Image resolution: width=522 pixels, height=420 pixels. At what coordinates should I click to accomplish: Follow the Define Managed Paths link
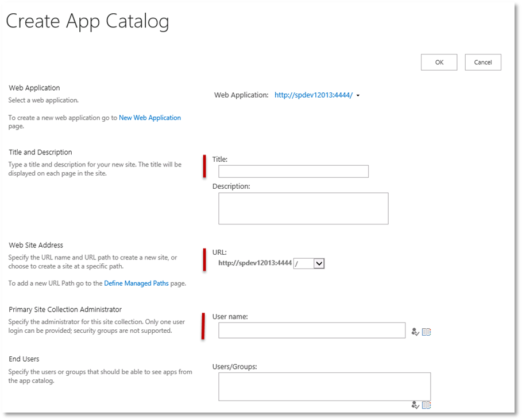coord(136,283)
